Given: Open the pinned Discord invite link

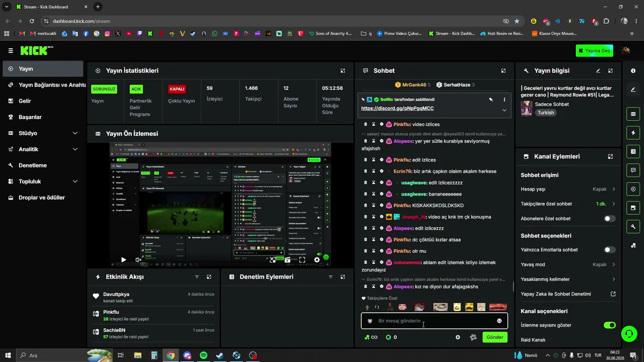Looking at the screenshot, I should pos(397,109).
